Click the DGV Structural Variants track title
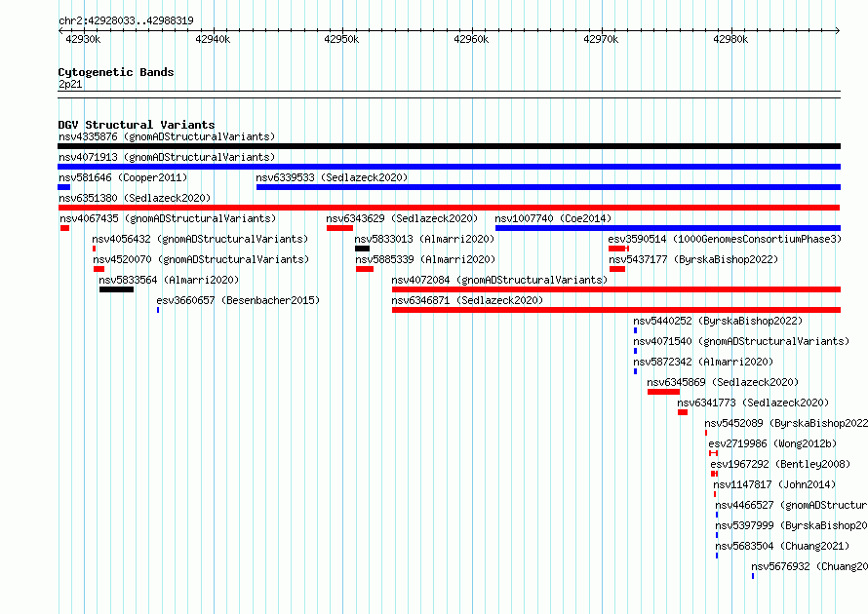Image resolution: width=868 pixels, height=614 pixels. pos(137,125)
